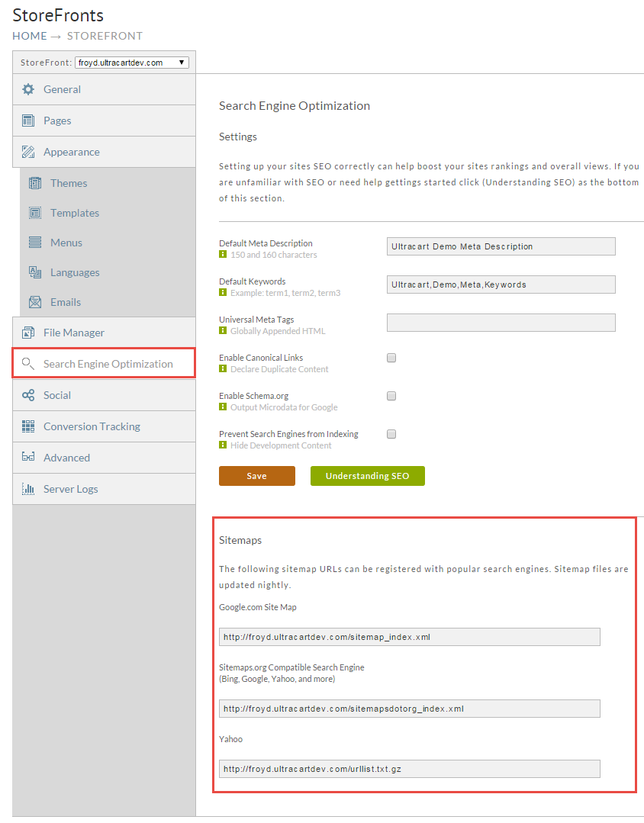The image size is (644, 823).
Task: Select the Templates submenu item
Action: pyautogui.click(x=108, y=213)
